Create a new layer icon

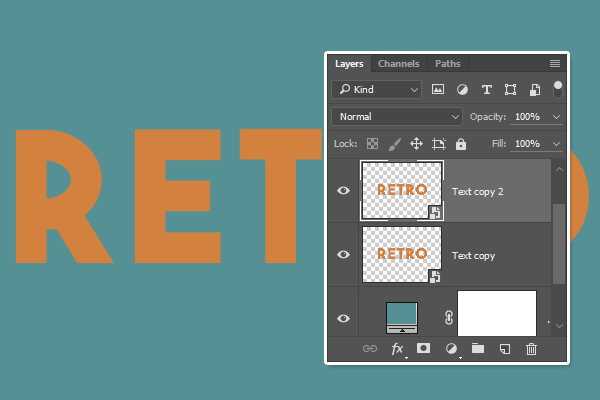pos(505,349)
